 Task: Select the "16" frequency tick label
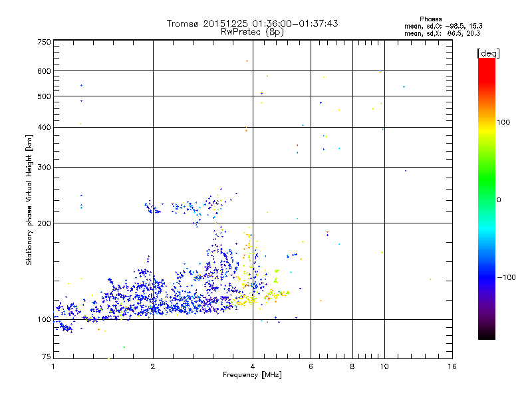pyautogui.click(x=452, y=366)
